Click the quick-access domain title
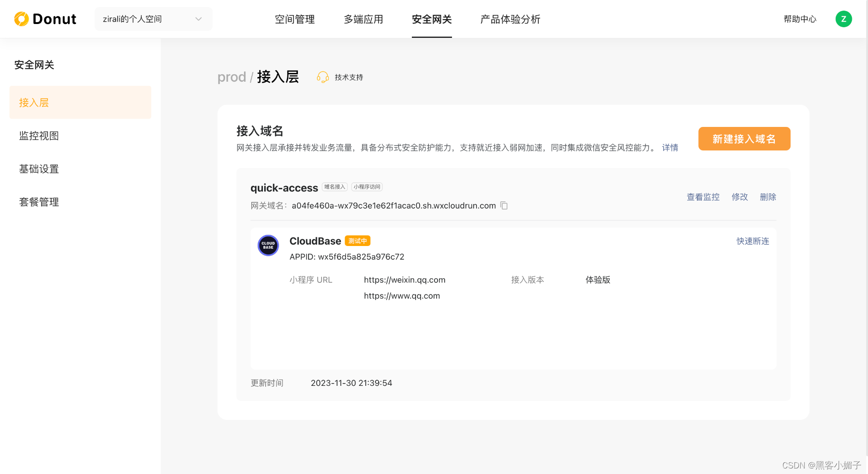The height and width of the screenshot is (474, 868). 284,188
